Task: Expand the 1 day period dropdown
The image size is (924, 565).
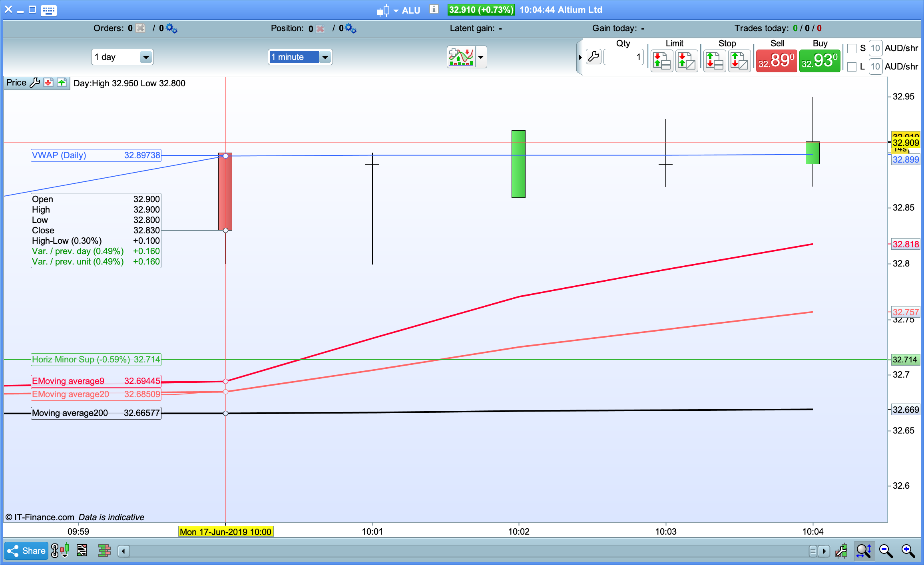Action: [146, 57]
